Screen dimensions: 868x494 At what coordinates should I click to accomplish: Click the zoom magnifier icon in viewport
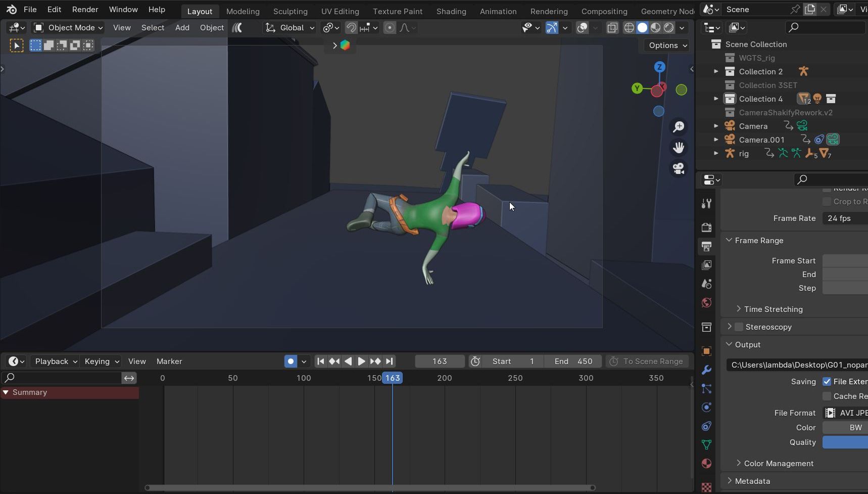coord(679,126)
